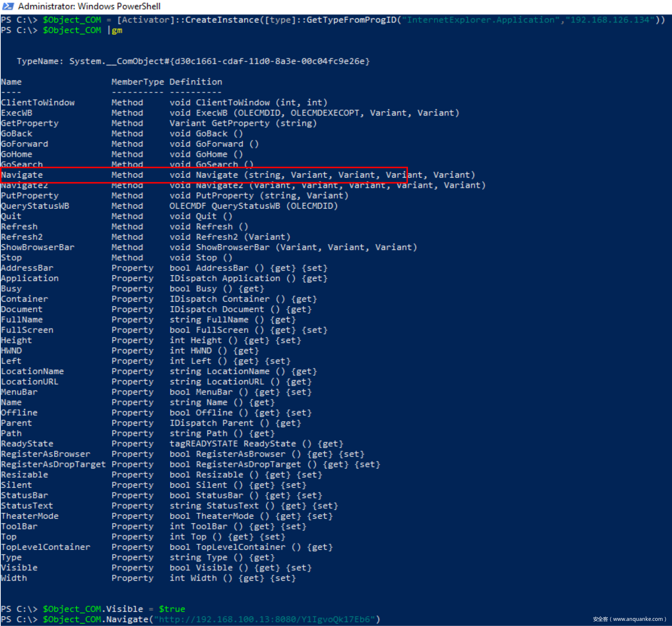The image size is (672, 626).
Task: Click the ReadyState property name
Action: (27, 444)
